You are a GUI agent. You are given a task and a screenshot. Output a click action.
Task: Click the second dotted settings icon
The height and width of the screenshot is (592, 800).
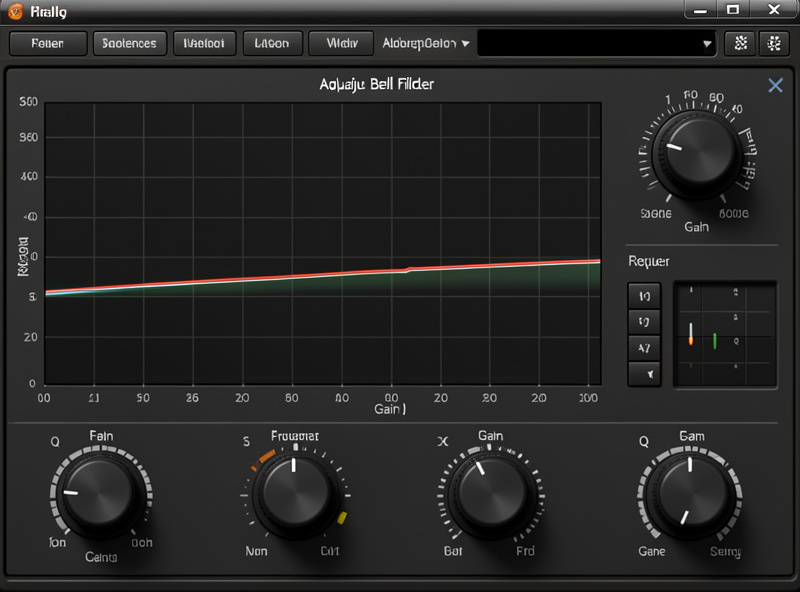pyautogui.click(x=774, y=43)
